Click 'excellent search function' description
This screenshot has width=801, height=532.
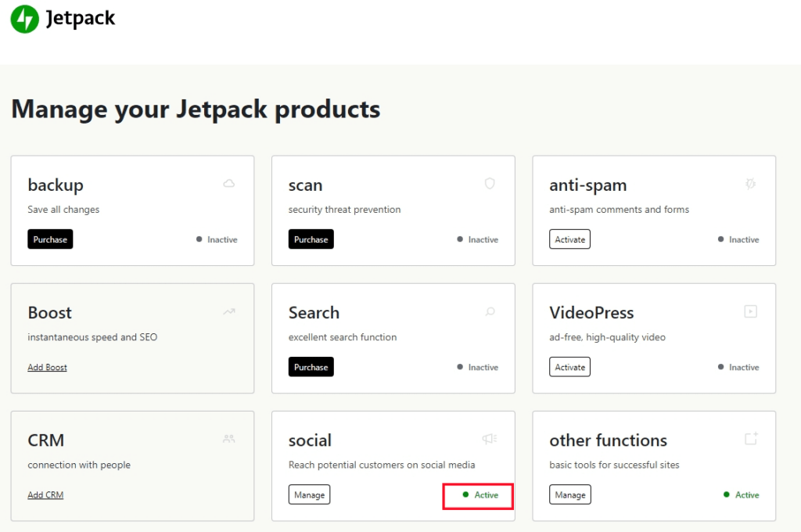[343, 337]
